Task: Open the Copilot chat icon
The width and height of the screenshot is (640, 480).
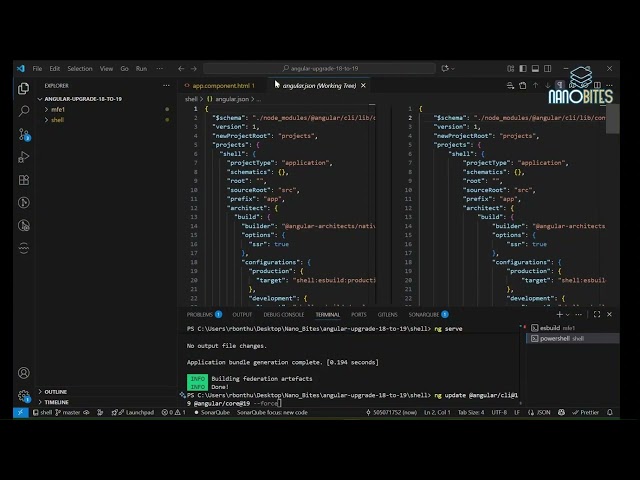Action: pos(445,69)
